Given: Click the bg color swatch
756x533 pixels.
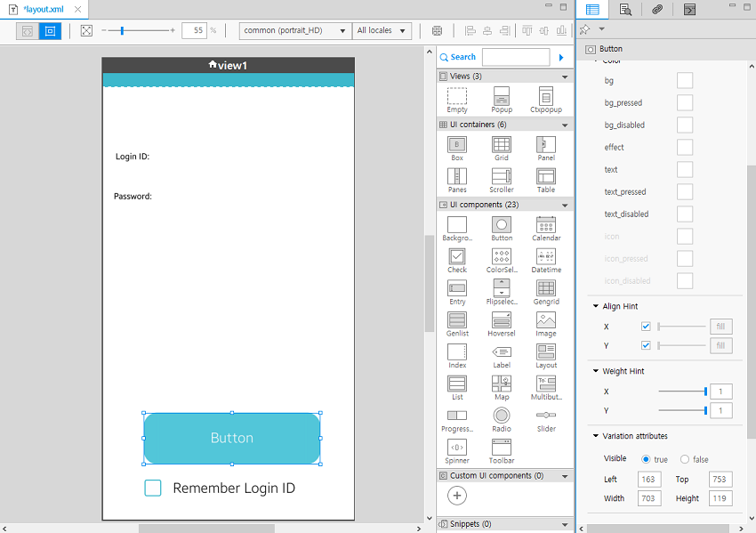Looking at the screenshot, I should [685, 81].
